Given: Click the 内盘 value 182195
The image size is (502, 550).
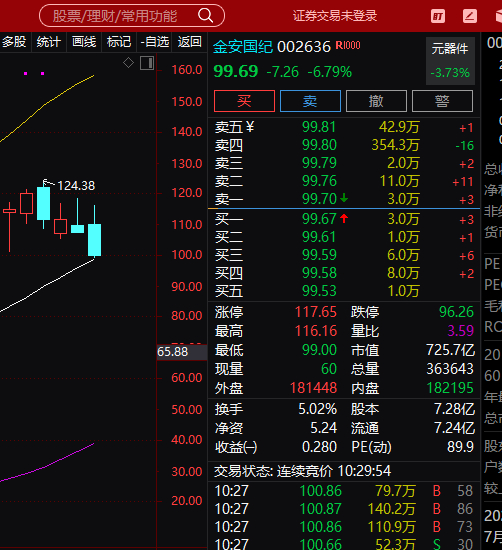Looking at the screenshot, I should pos(450,388).
